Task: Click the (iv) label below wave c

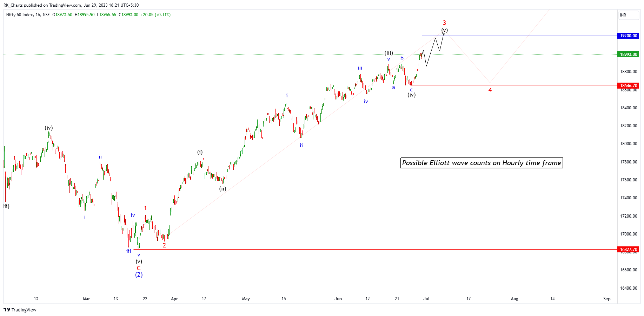Action: point(412,95)
